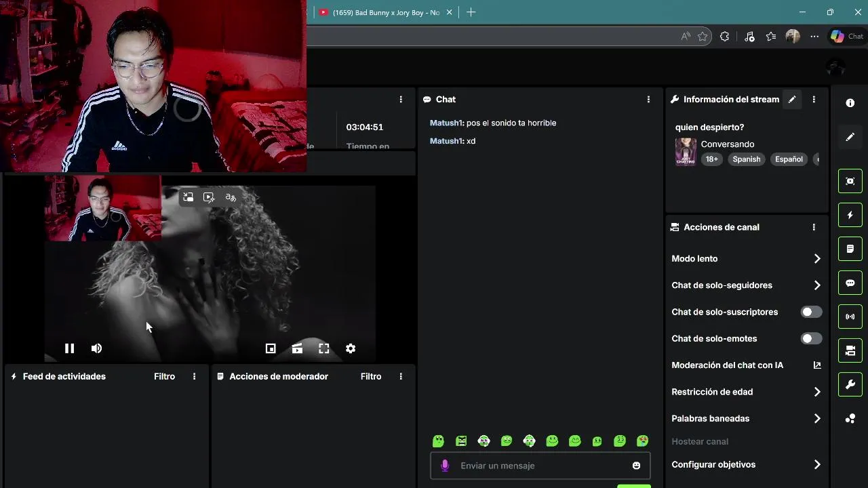This screenshot has height=488, width=868.
Task: Click the Just Chatting category thumbnail
Action: tap(686, 152)
